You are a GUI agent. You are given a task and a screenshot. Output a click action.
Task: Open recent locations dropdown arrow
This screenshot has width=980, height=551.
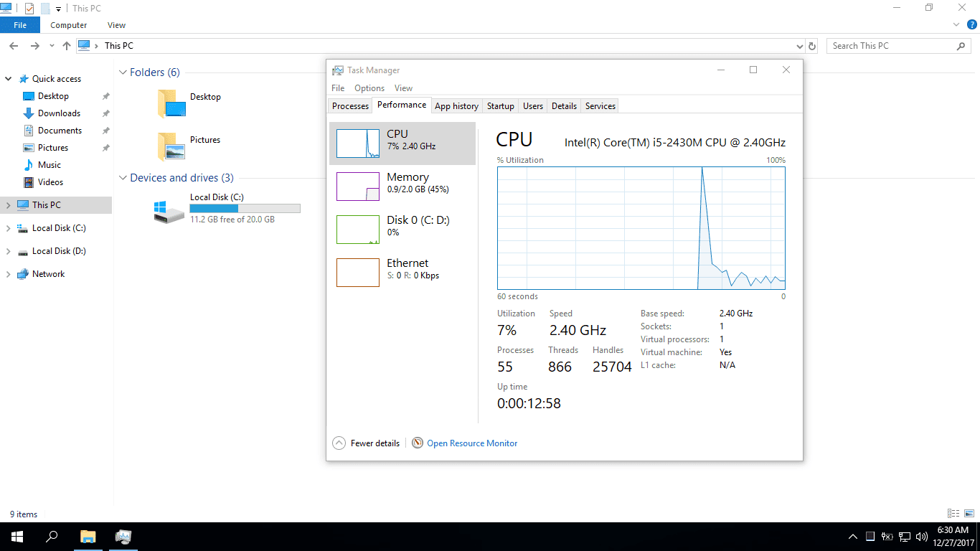(52, 46)
